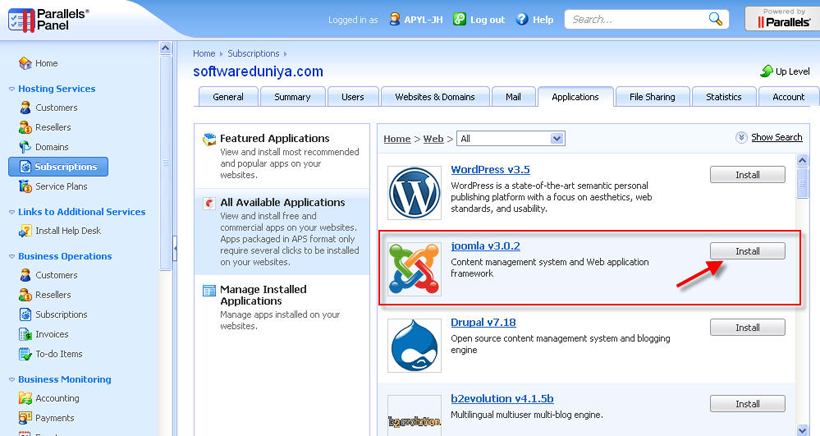Collapse sidebar using the splitter handle
Viewport: 820px width, 436px height.
tap(175, 248)
